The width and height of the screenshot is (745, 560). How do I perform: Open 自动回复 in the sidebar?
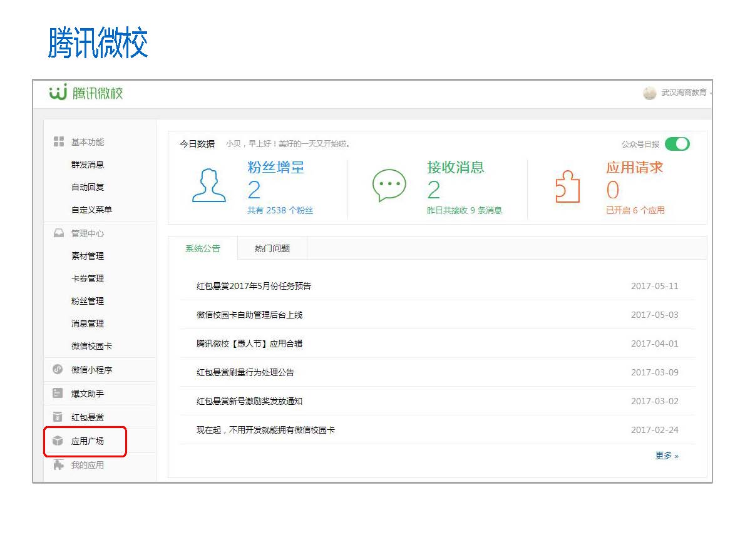point(88,187)
